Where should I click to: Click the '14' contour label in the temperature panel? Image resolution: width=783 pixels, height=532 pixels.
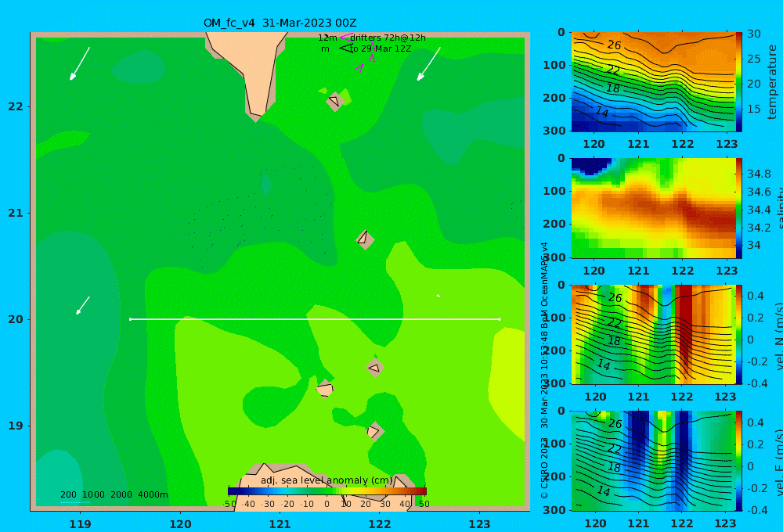601,113
